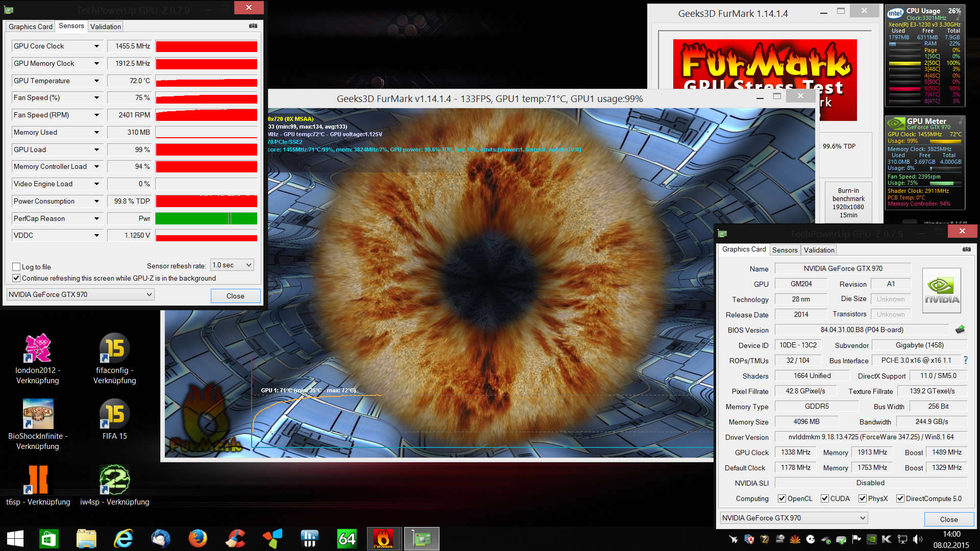Click the BIOS save chip icon
The height and width of the screenshot is (551, 980).
(x=960, y=330)
